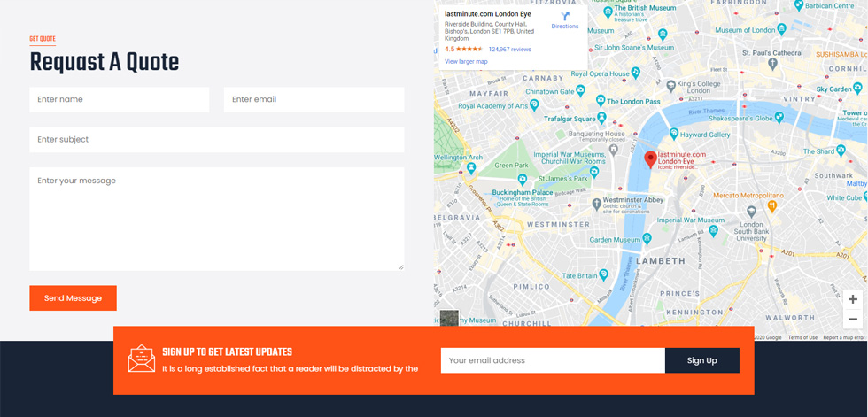Click the PIMLICO label on map
The height and width of the screenshot is (417, 868).
point(531,287)
